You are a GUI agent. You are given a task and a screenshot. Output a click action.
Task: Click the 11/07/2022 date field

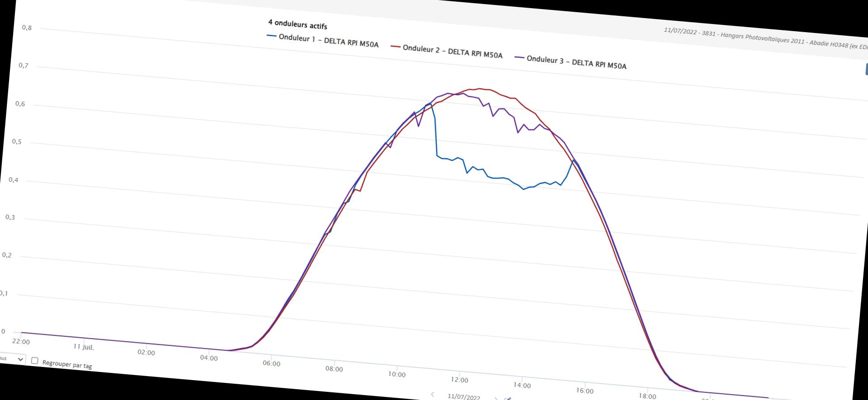[x=464, y=397]
